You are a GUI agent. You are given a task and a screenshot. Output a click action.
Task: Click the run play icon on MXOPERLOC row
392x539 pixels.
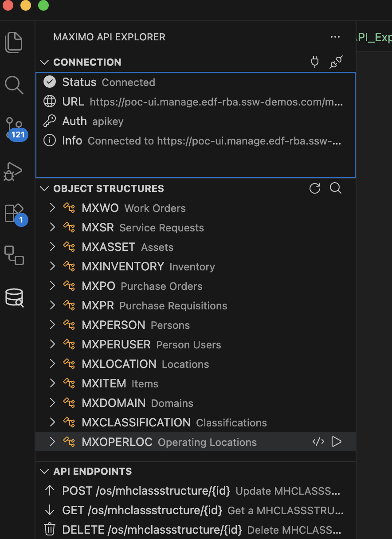click(x=337, y=441)
